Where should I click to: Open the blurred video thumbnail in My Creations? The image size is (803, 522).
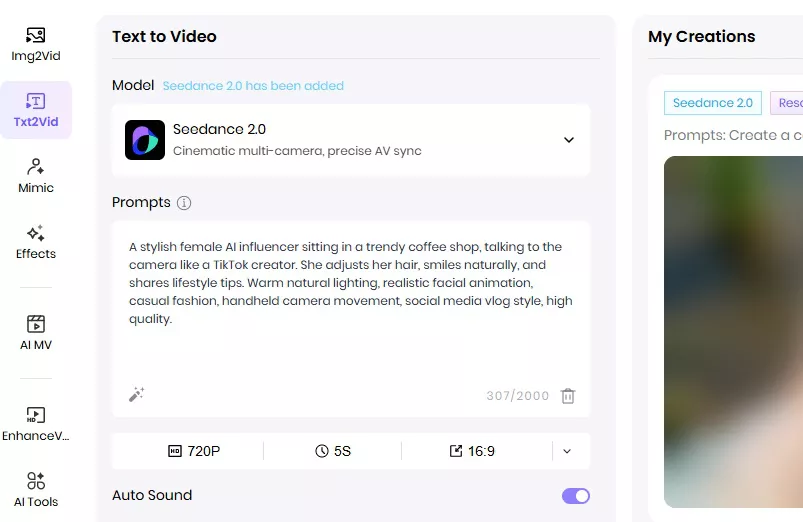(x=733, y=332)
